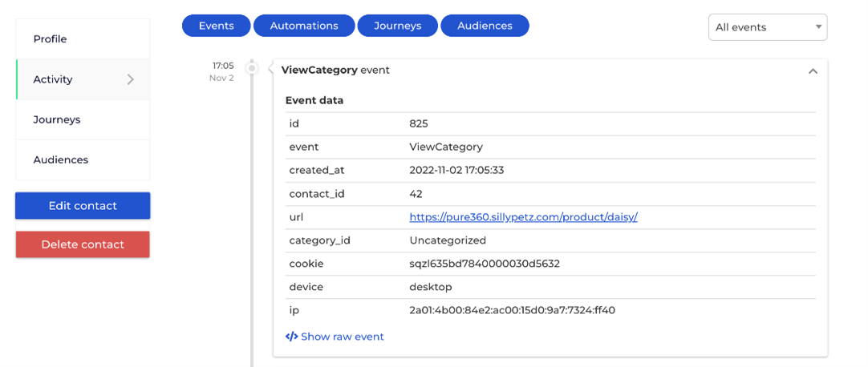Open Journeys in the left sidebar
Viewport: 868px width, 367px height.
[x=57, y=119]
